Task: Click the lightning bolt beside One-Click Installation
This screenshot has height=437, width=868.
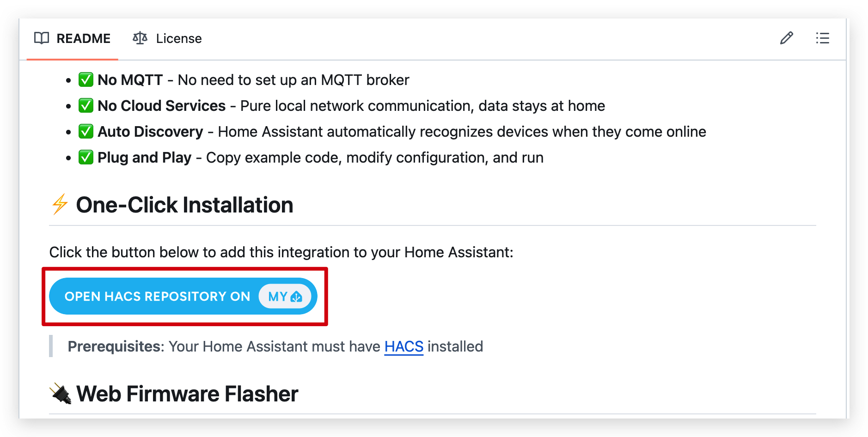Action: click(x=60, y=205)
